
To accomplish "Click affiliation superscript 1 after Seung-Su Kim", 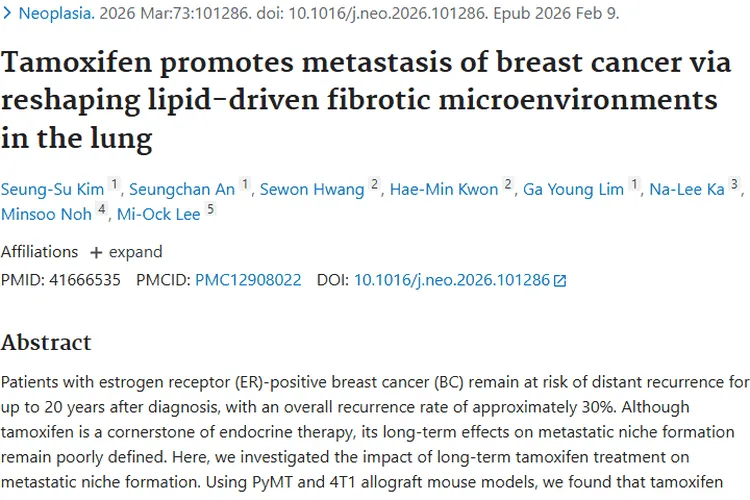I will pos(114,185).
